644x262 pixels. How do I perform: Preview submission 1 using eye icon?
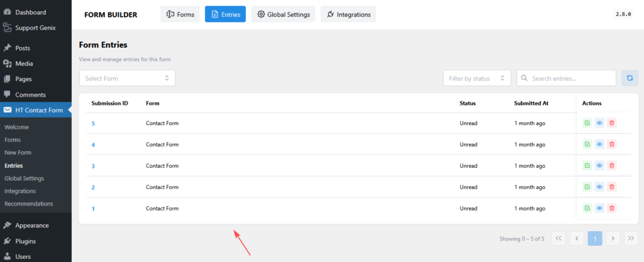[x=599, y=208]
